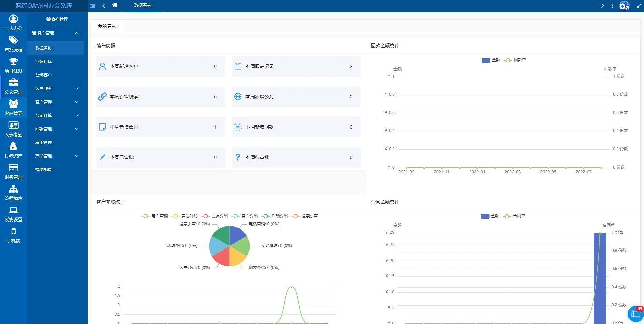This screenshot has width=644, height=324.
Task: Open the 公文管理 briefcase icon
Action: click(13, 83)
